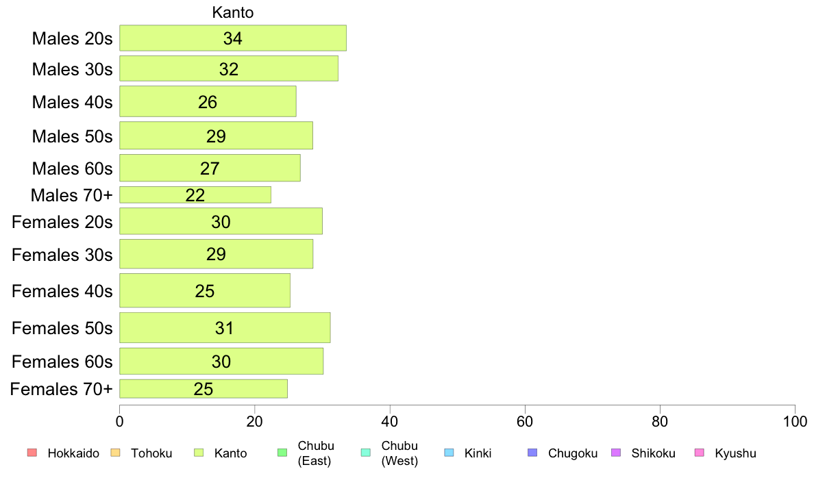Click the Chugoku legend label text
814x504 pixels.
pyautogui.click(x=573, y=453)
